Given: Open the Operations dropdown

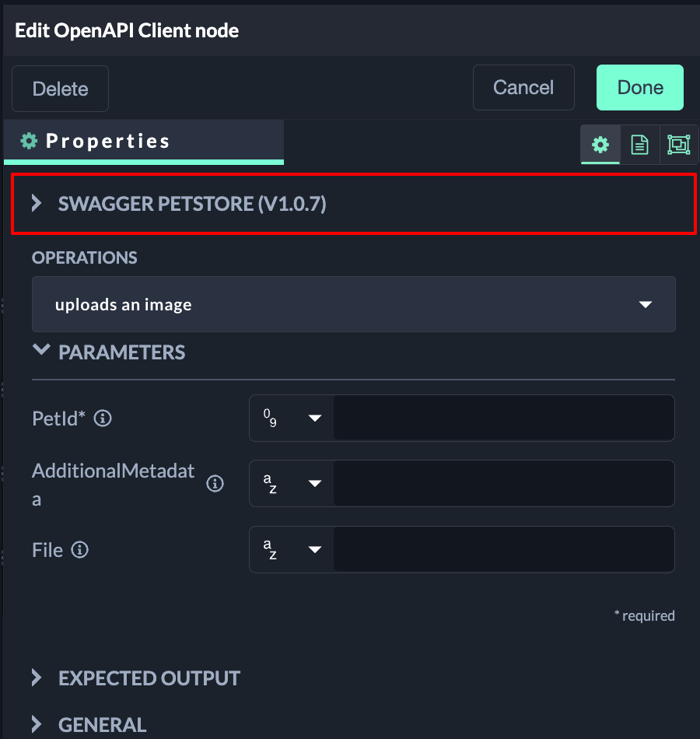Looking at the screenshot, I should [x=353, y=304].
